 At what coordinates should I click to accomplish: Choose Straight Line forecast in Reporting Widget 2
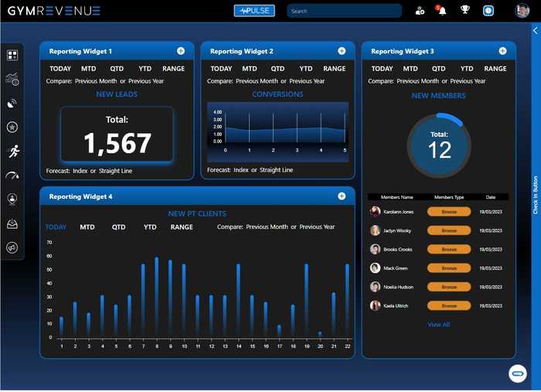click(276, 170)
